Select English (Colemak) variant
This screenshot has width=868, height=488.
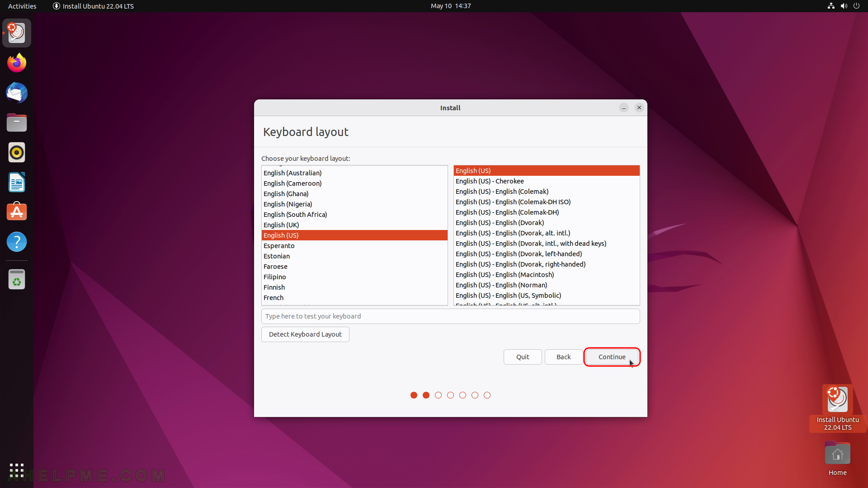(547, 192)
